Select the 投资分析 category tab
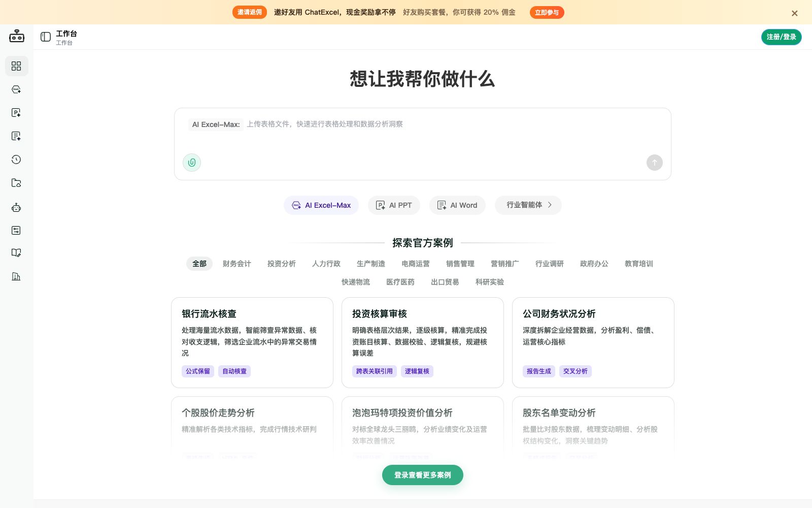This screenshot has width=812, height=508. pyautogui.click(x=282, y=264)
